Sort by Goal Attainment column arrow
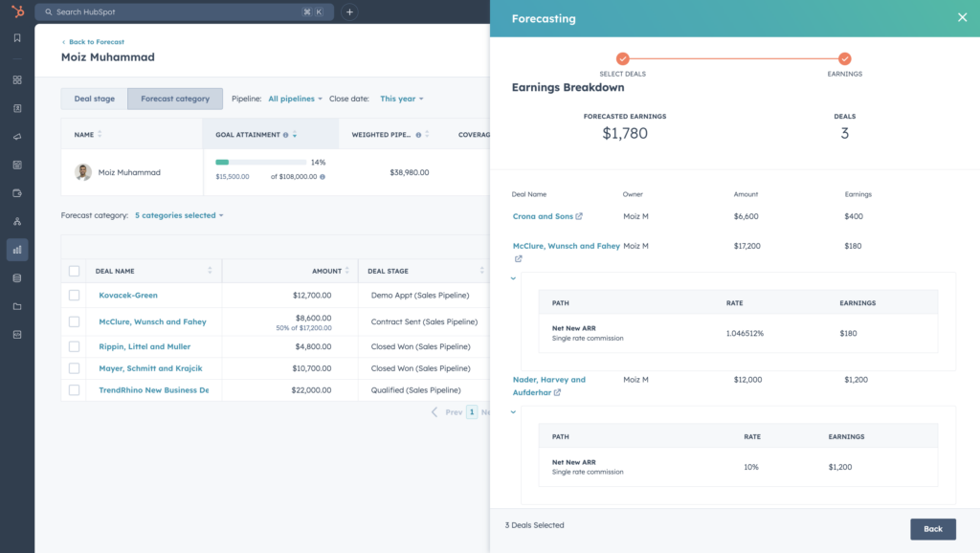 coord(295,135)
